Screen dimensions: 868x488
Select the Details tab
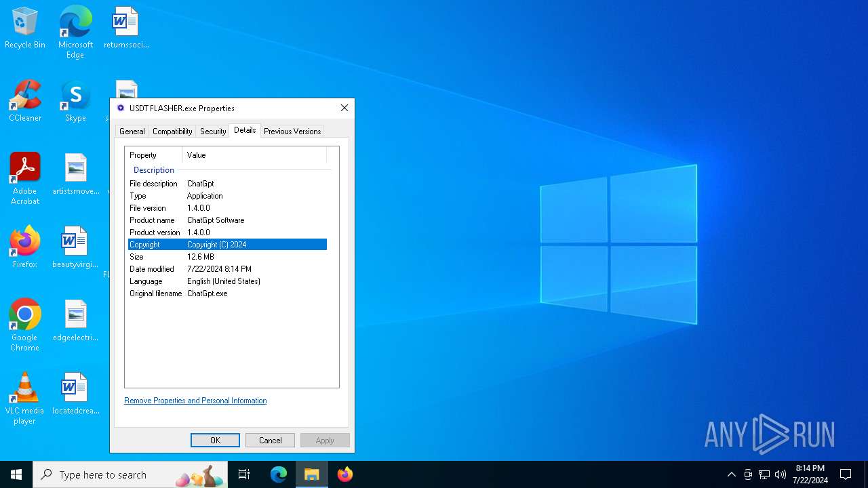245,130
